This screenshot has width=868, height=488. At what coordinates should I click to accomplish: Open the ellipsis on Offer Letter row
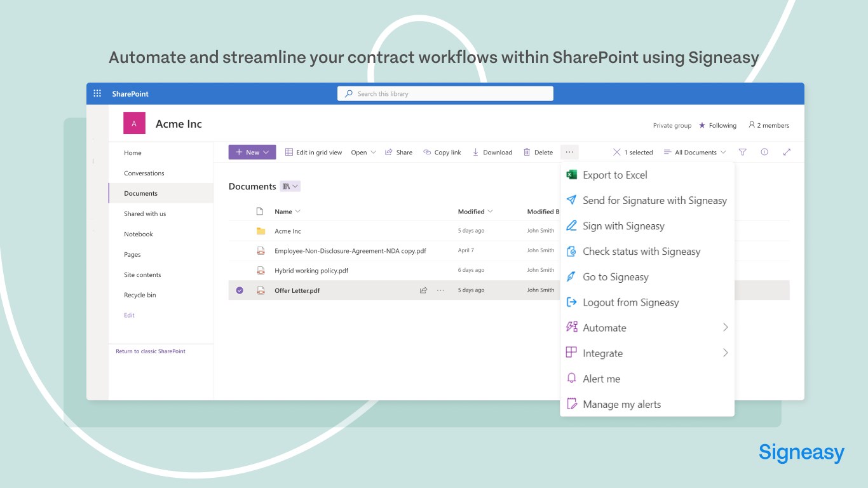[440, 290]
